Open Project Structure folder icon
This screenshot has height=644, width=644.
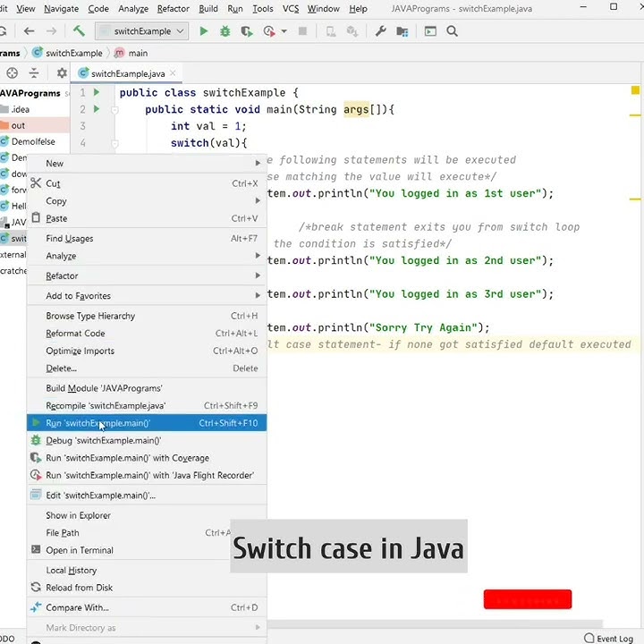[x=402, y=31]
